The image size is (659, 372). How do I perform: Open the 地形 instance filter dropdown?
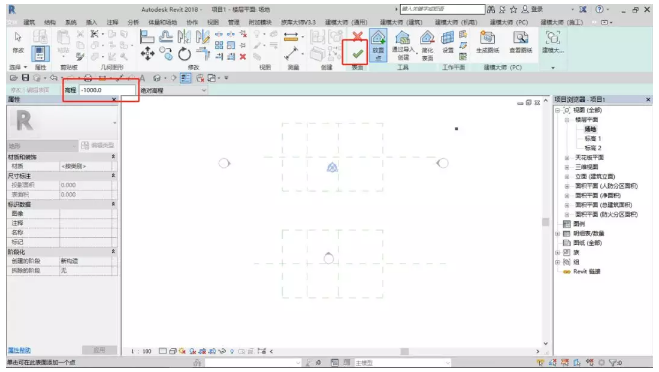[42, 145]
